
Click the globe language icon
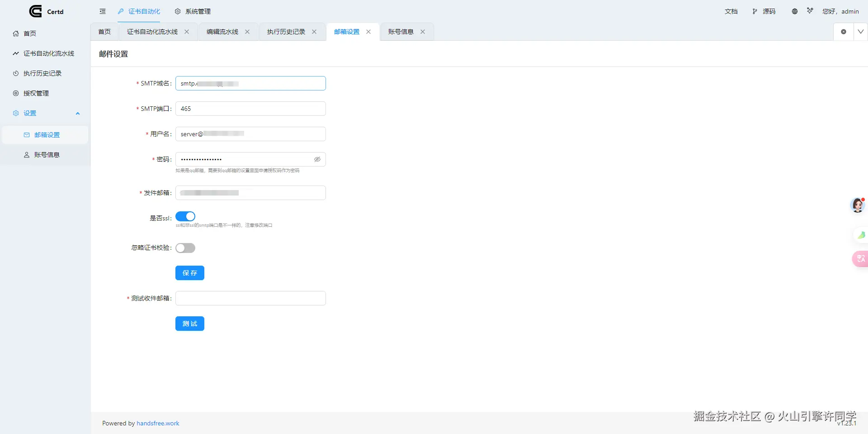(x=794, y=11)
